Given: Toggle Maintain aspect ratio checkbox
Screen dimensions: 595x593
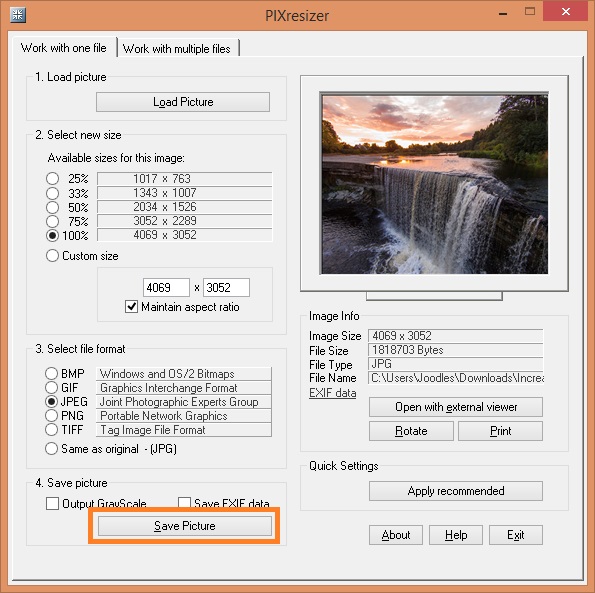Looking at the screenshot, I should click(131, 307).
